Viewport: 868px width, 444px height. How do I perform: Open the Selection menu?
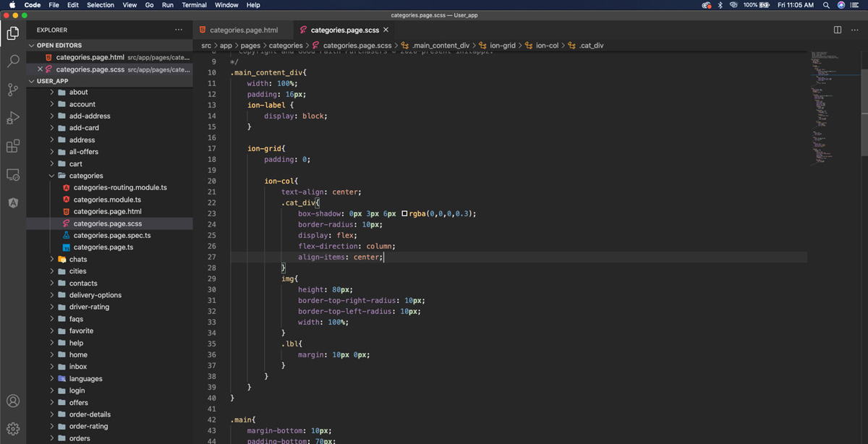tap(101, 5)
